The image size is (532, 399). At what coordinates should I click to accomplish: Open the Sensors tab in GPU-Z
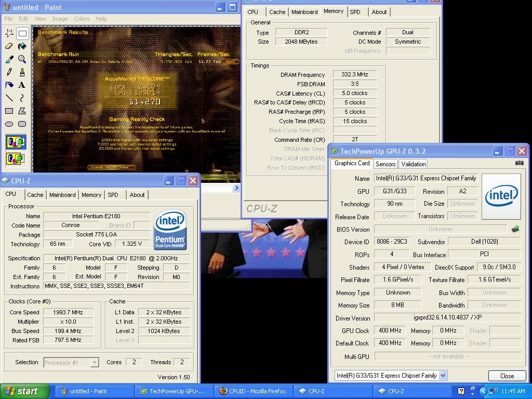pos(385,164)
